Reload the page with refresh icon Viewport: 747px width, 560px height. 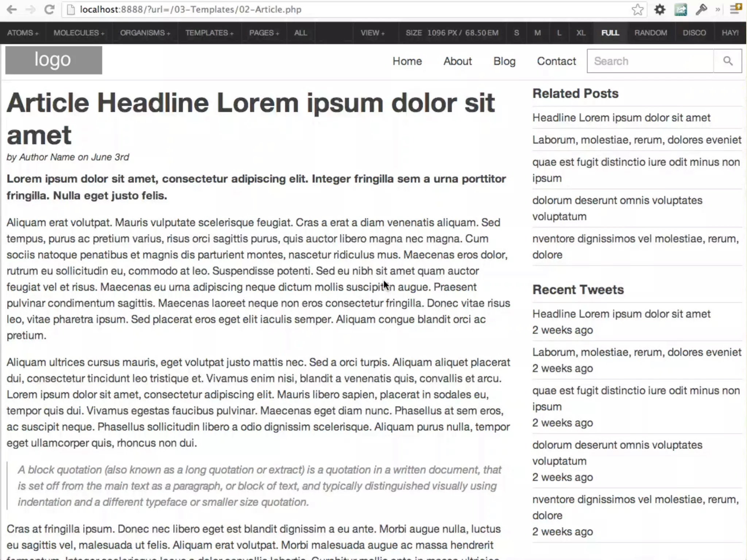tap(49, 9)
